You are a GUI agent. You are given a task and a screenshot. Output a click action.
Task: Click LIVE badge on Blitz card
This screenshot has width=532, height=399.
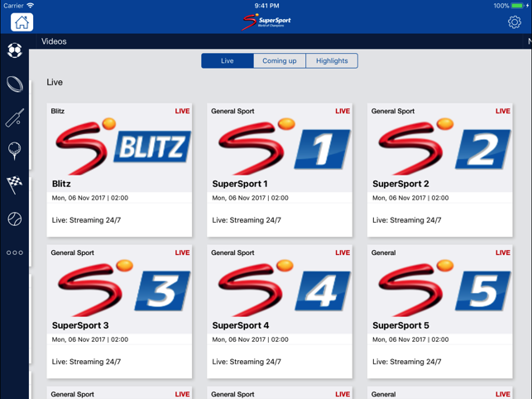tap(182, 111)
